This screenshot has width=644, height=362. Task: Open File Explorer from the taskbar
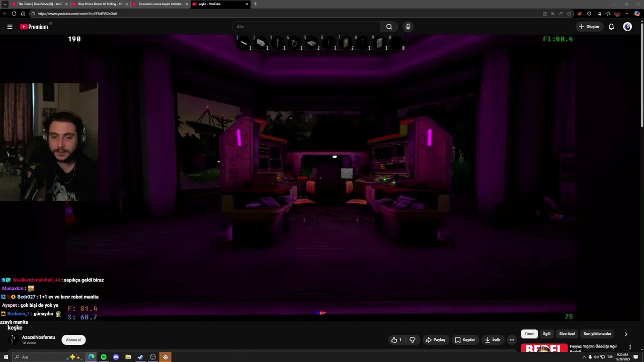click(128, 357)
